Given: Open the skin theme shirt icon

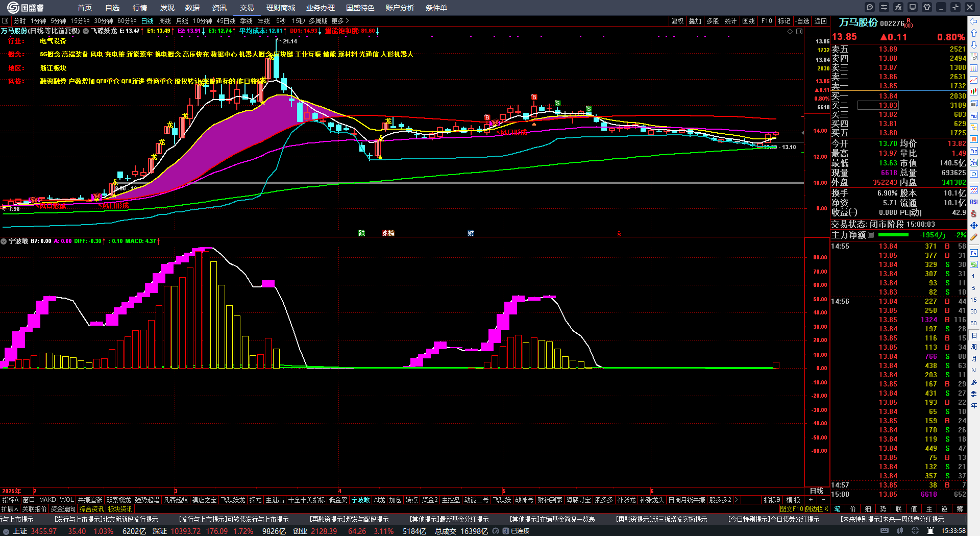Looking at the screenshot, I should 927,7.
